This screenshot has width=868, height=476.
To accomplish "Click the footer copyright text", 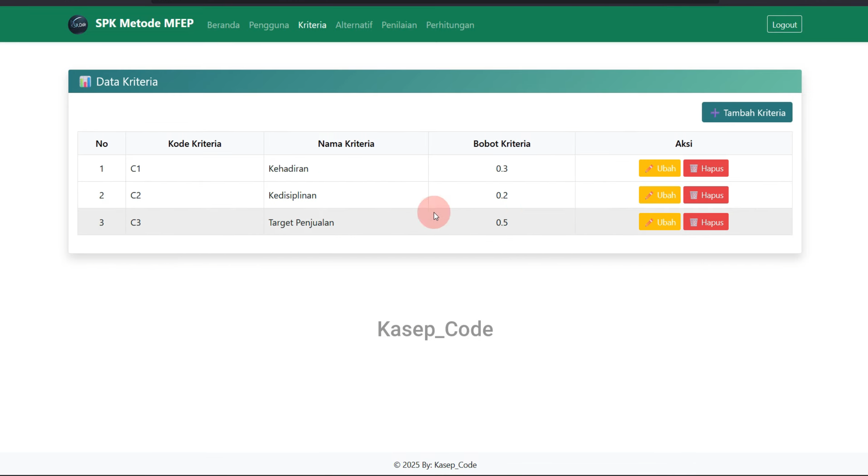I will pyautogui.click(x=435, y=465).
